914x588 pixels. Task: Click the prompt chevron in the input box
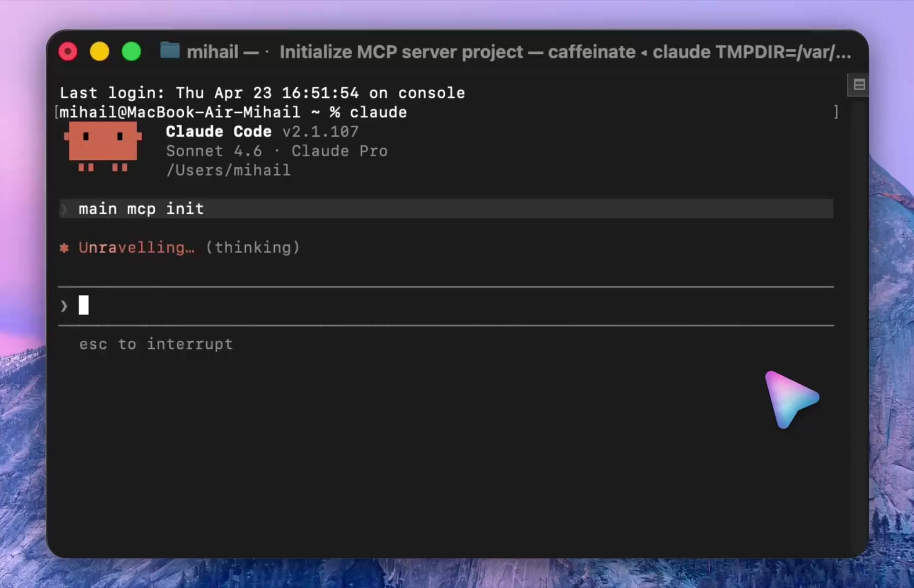(64, 305)
